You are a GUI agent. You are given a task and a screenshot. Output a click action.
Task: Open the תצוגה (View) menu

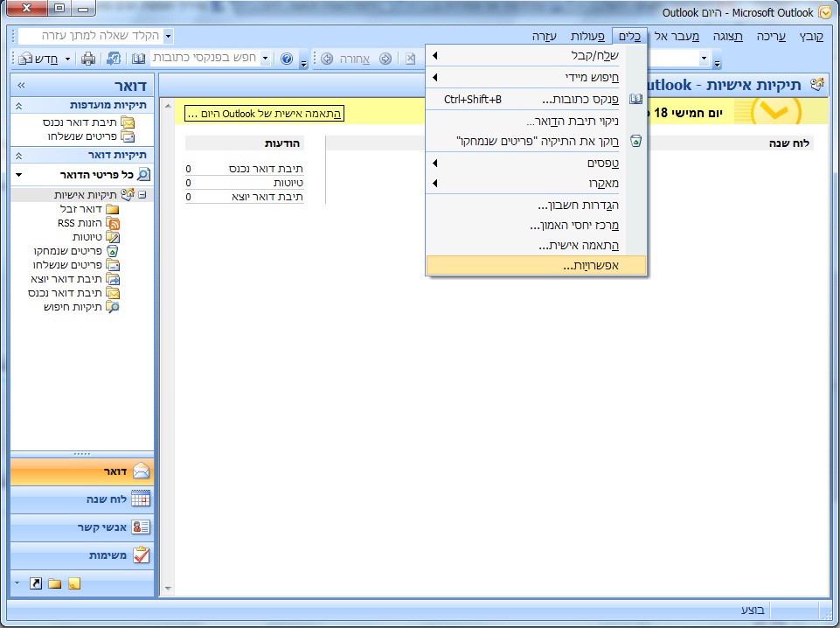tap(727, 36)
